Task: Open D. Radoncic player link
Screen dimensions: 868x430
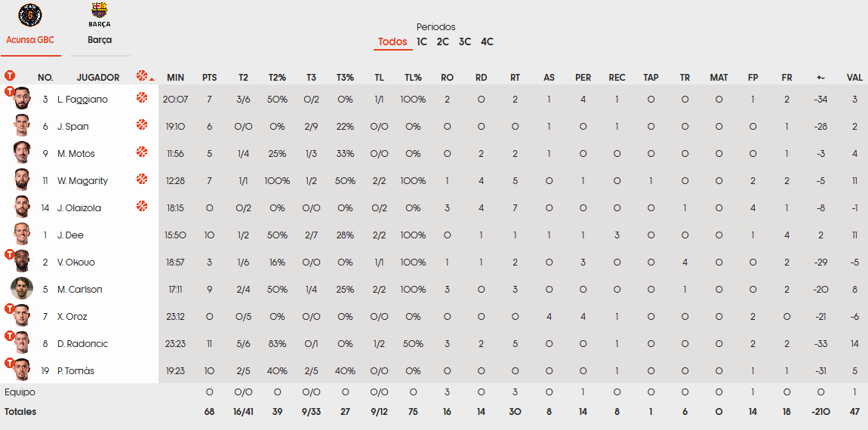Action: click(82, 344)
